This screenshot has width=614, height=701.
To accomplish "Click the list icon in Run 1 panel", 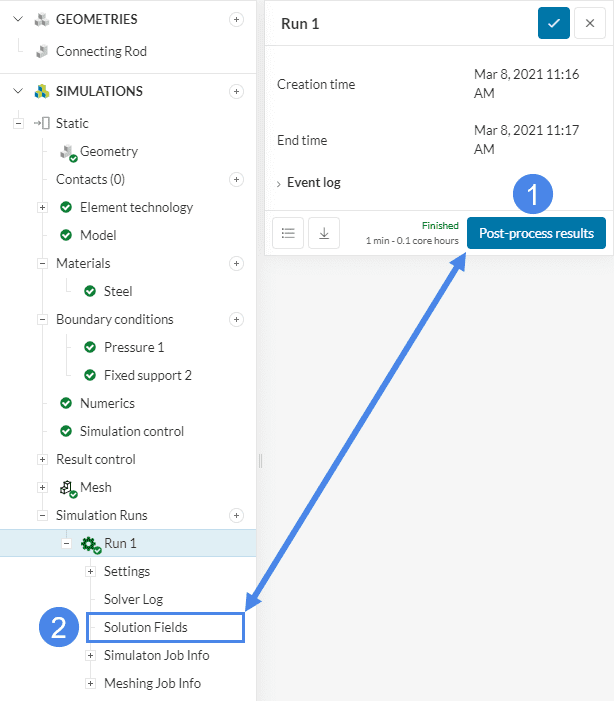I will point(288,233).
